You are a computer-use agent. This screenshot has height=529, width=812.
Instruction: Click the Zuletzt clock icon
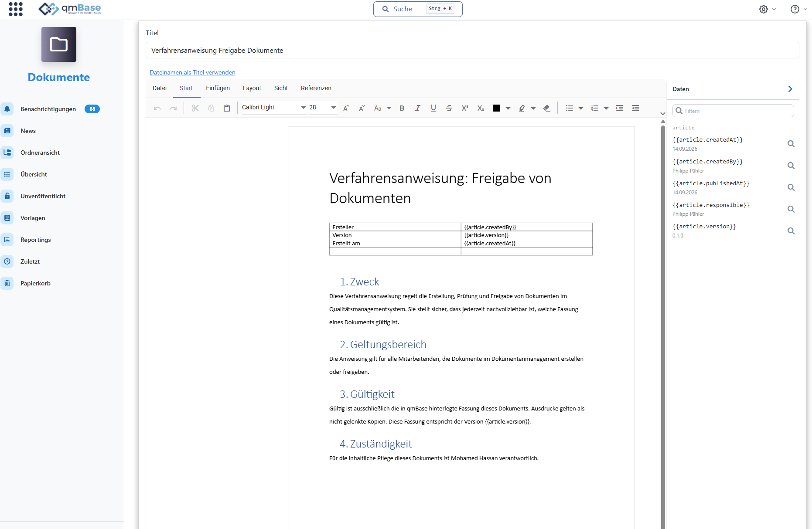point(7,261)
